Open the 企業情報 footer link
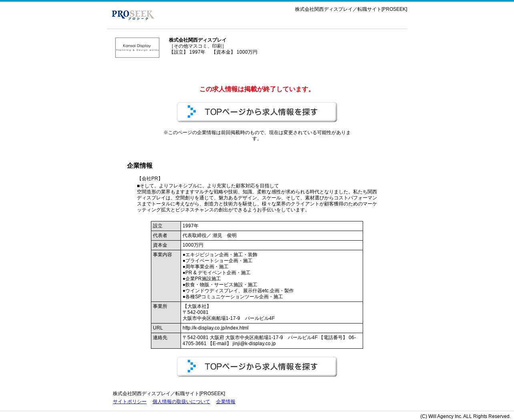The width and height of the screenshot is (514, 420). pyautogui.click(x=226, y=402)
